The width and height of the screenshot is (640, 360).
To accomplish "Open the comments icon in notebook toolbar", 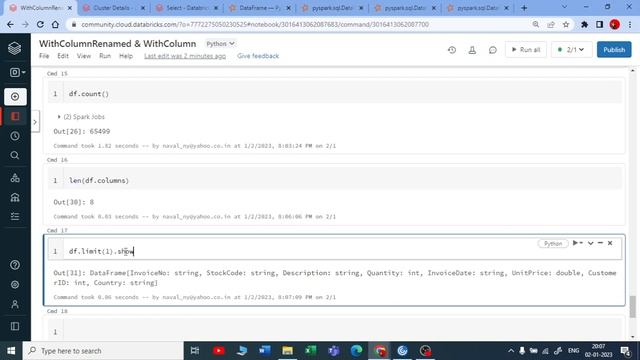I will [x=493, y=50].
